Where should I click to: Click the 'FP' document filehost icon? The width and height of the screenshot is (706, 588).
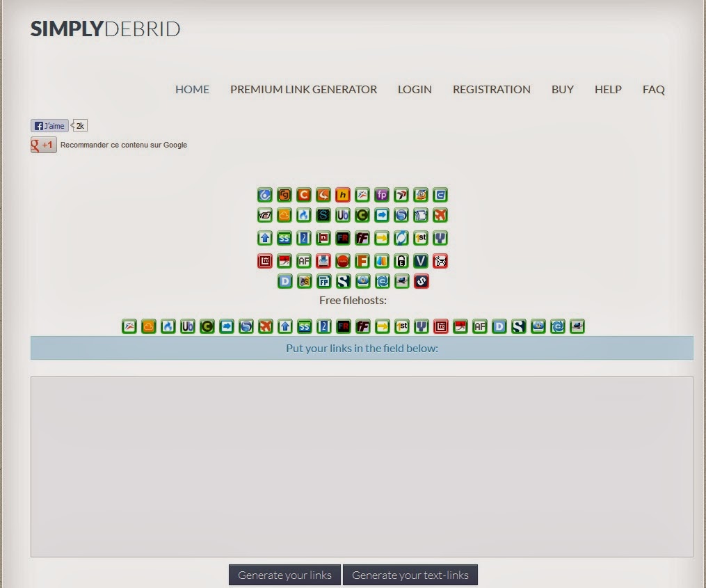click(x=323, y=281)
